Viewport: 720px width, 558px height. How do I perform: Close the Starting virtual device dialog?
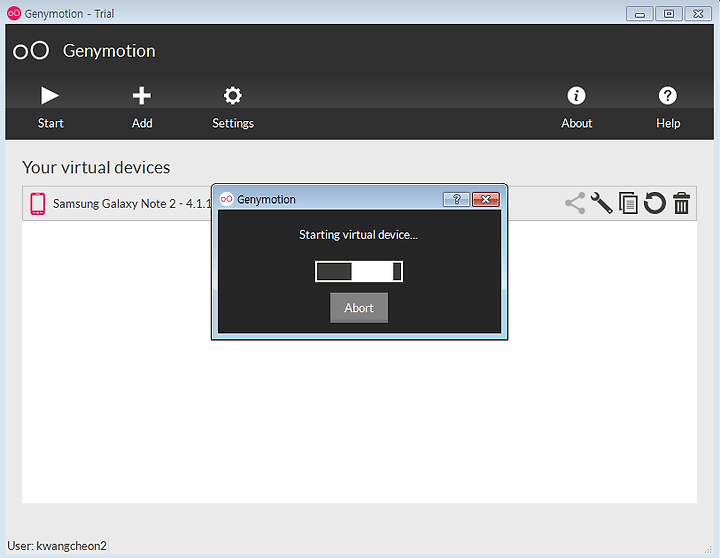pos(486,199)
